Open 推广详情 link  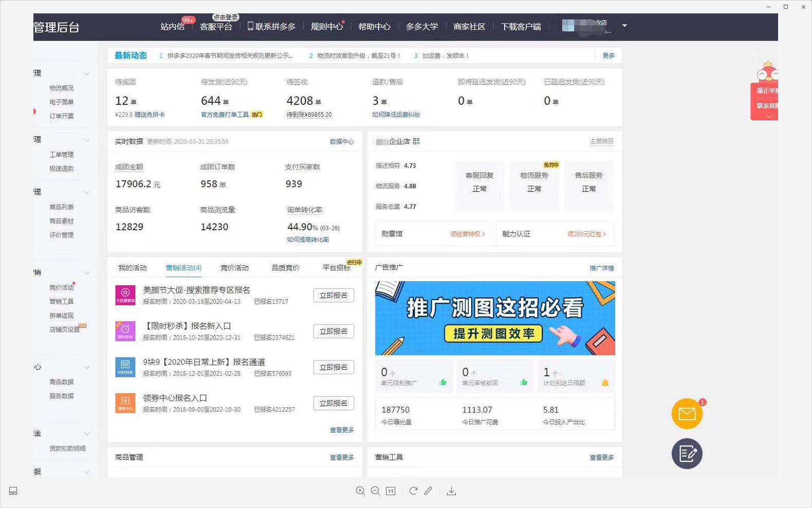pyautogui.click(x=602, y=268)
